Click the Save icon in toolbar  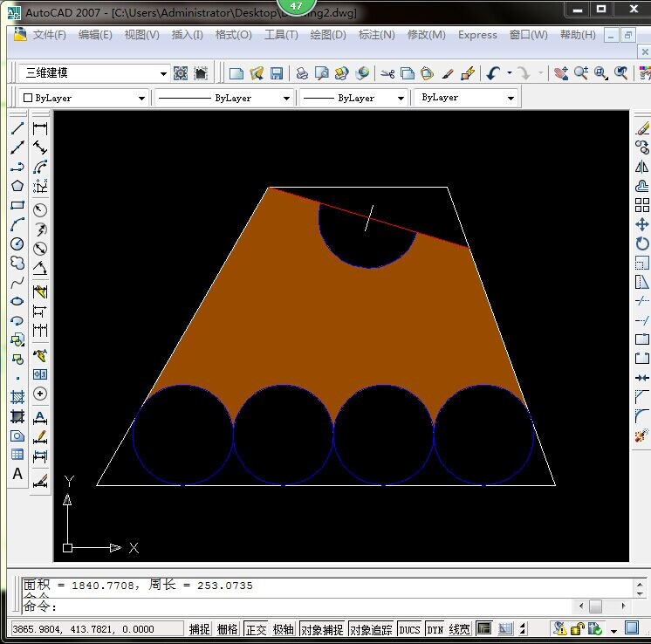tap(276, 73)
